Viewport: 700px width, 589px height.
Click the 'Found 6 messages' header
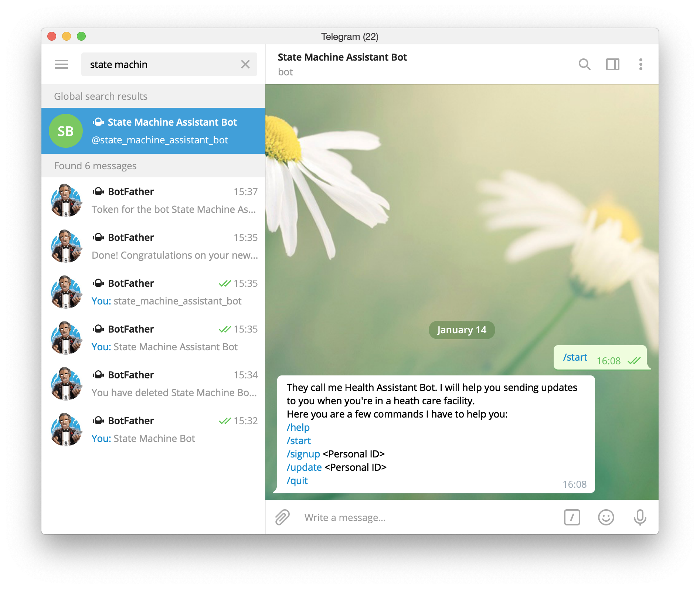pyautogui.click(x=153, y=166)
